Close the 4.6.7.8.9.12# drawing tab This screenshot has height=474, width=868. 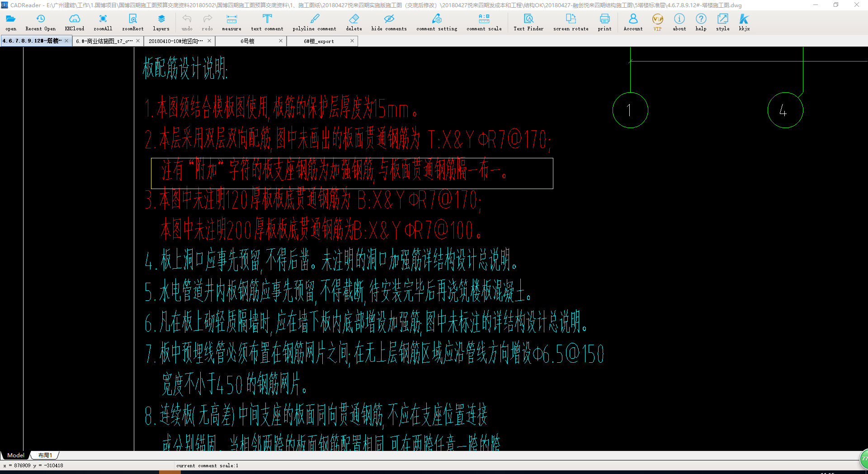(66, 41)
